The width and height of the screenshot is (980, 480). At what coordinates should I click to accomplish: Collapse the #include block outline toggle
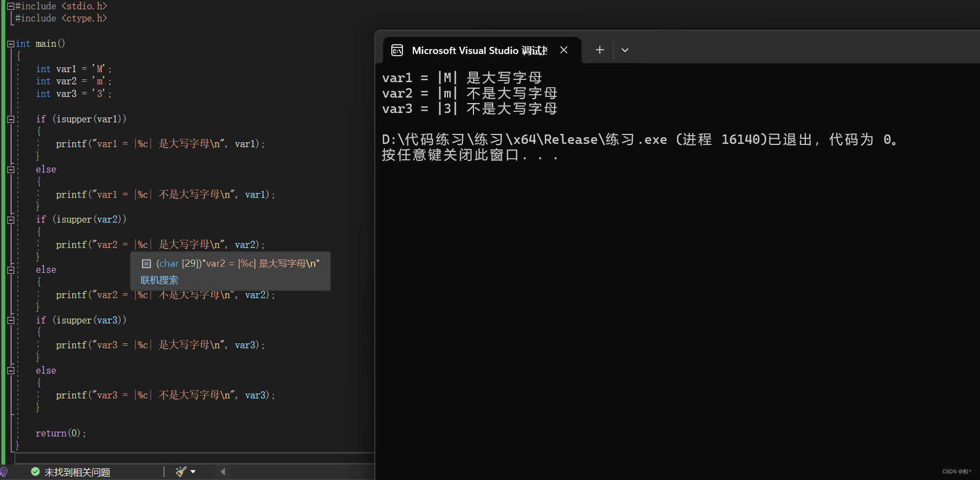click(10, 6)
